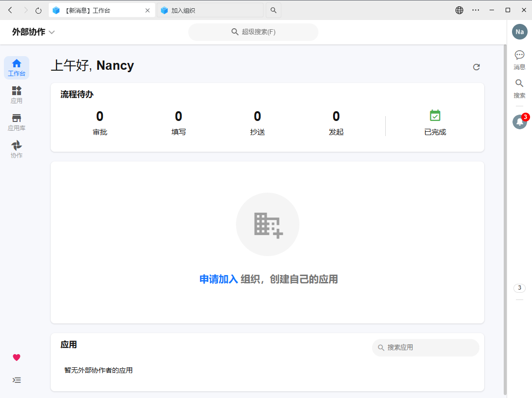532x398 pixels.
Task: Click the refresh icon beside greeting
Action: pos(476,67)
